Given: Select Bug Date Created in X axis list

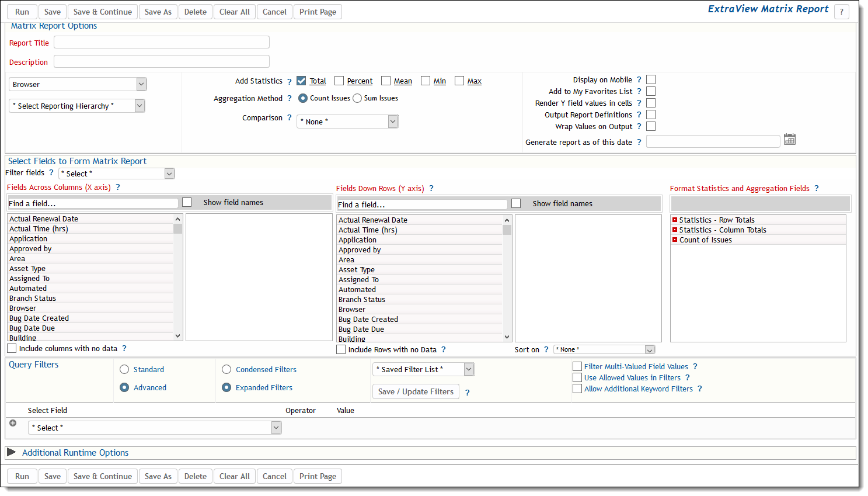Looking at the screenshot, I should click(90, 318).
